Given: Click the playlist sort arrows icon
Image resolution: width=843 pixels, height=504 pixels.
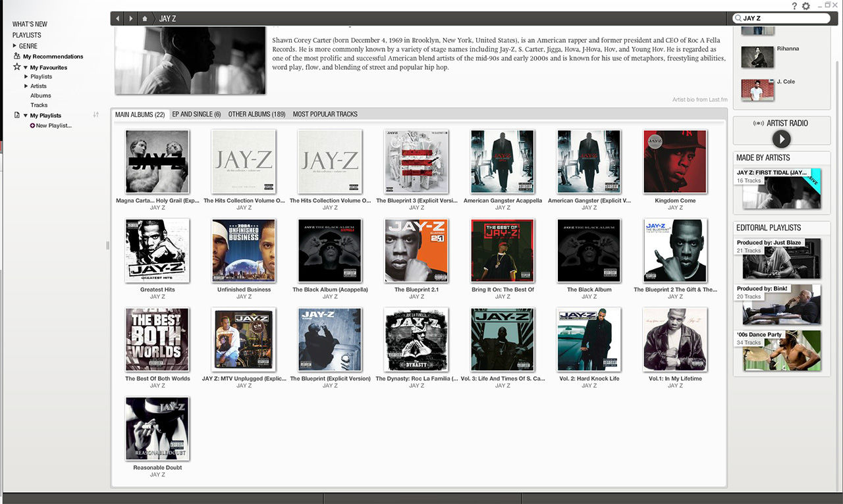Looking at the screenshot, I should [x=96, y=114].
